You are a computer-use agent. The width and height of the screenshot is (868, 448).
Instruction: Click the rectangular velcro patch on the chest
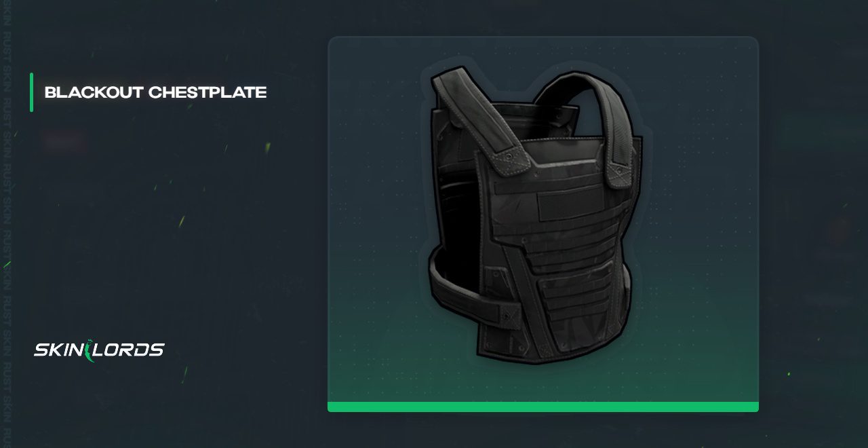pos(570,202)
